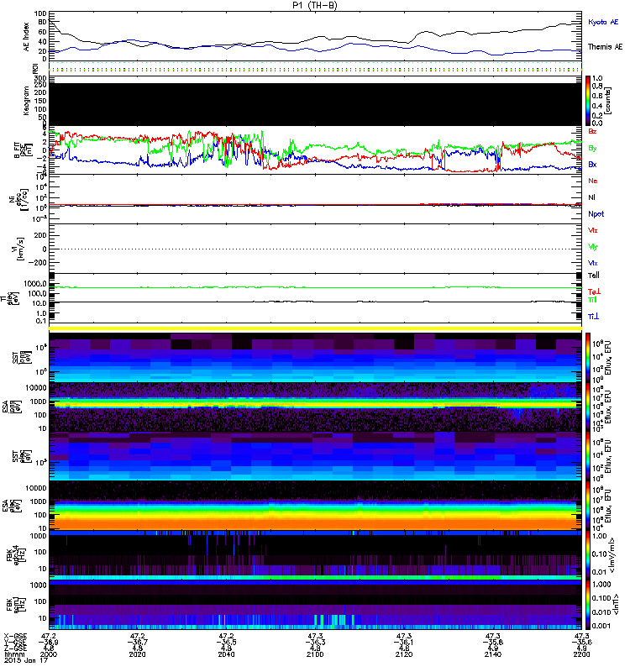The width and height of the screenshot is (630, 672).
Task: Click the green By legend label
Action: [592, 149]
